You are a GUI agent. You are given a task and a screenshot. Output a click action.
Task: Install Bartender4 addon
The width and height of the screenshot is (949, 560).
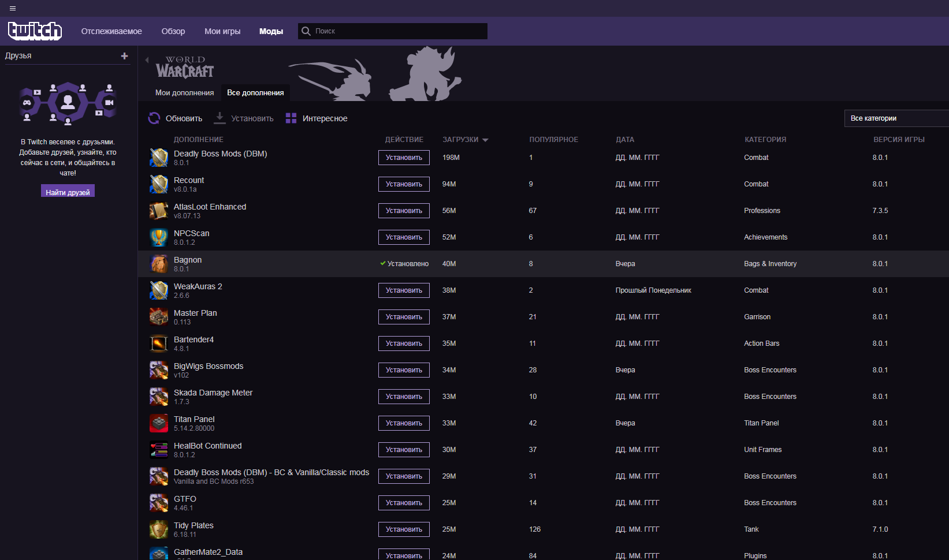point(404,344)
